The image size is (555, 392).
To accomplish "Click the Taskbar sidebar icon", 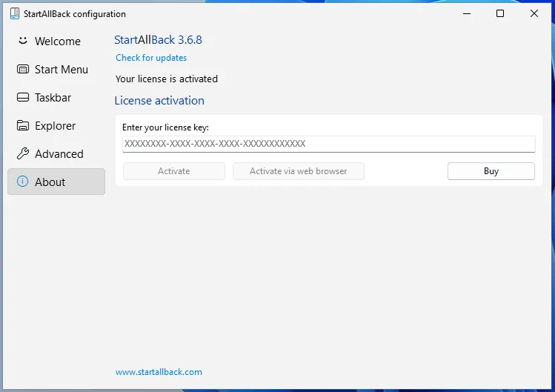I will click(22, 97).
